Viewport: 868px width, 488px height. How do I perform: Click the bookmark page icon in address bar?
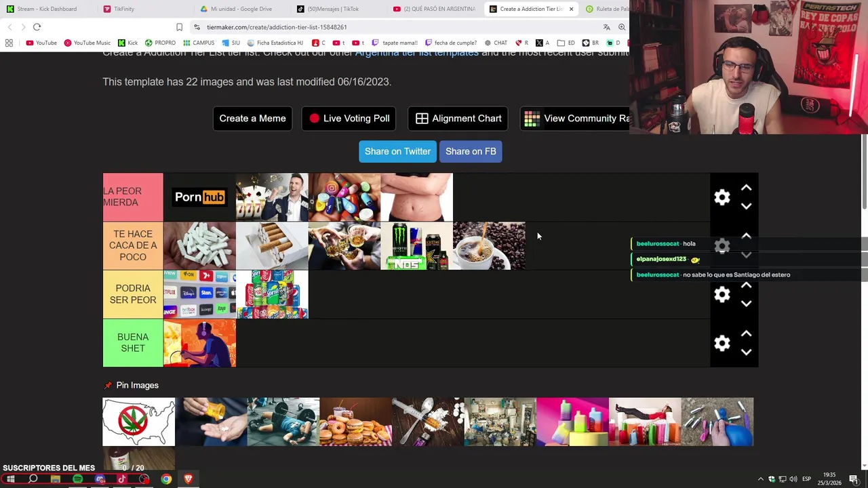pos(179,27)
